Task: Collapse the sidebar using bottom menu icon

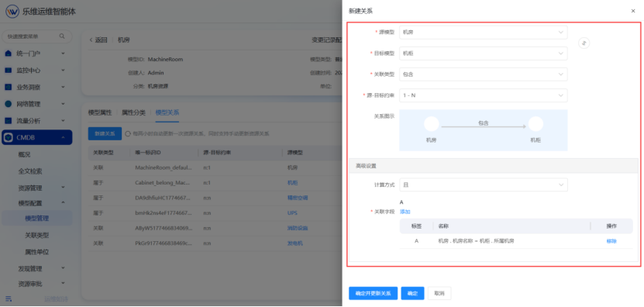Action: pyautogui.click(x=9, y=298)
